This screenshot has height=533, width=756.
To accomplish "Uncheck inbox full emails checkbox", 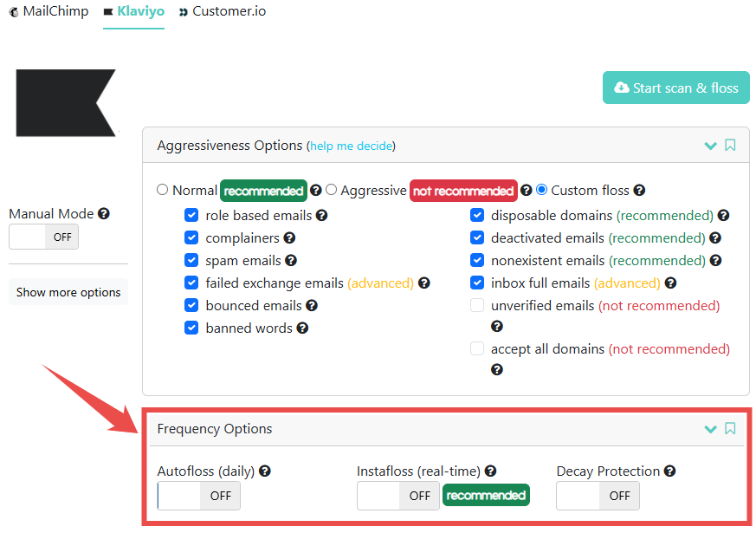I will (x=477, y=283).
